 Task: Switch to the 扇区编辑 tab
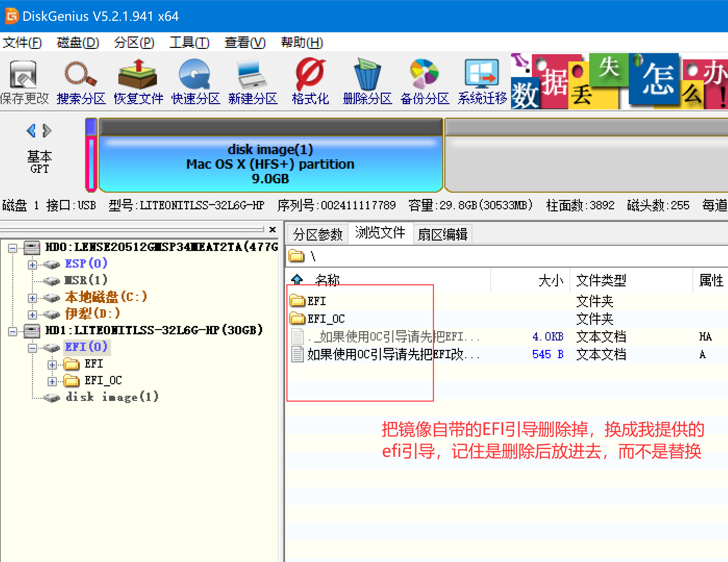coord(442,234)
